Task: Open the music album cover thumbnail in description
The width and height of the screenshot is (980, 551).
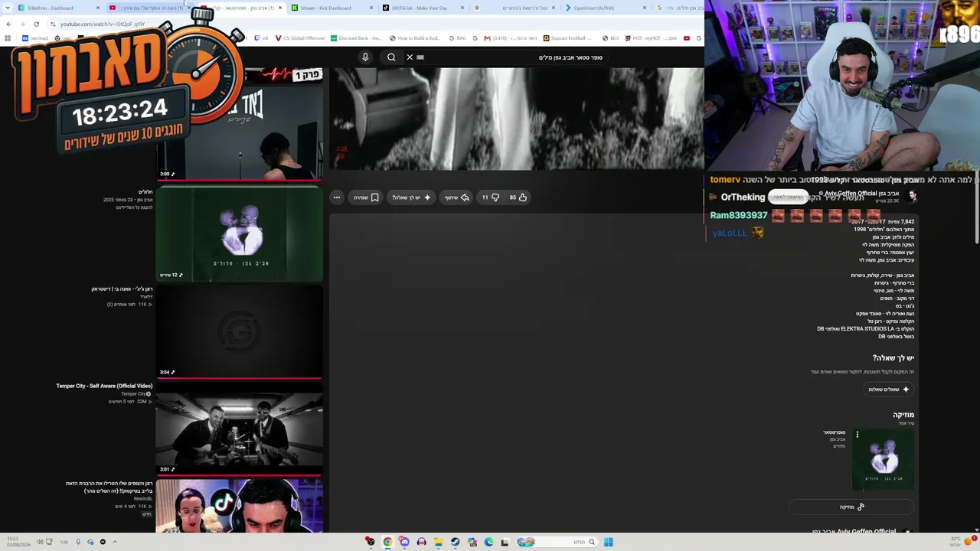Action: pos(884,459)
